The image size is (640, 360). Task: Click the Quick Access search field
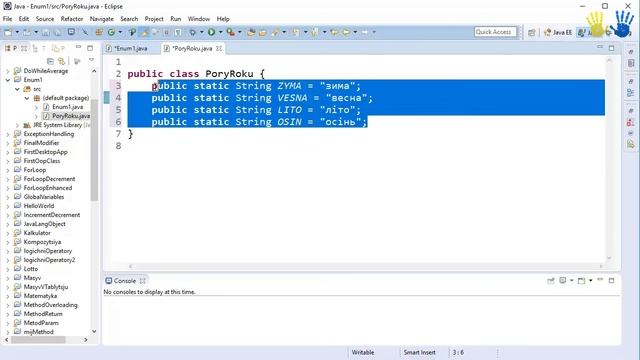coord(496,32)
